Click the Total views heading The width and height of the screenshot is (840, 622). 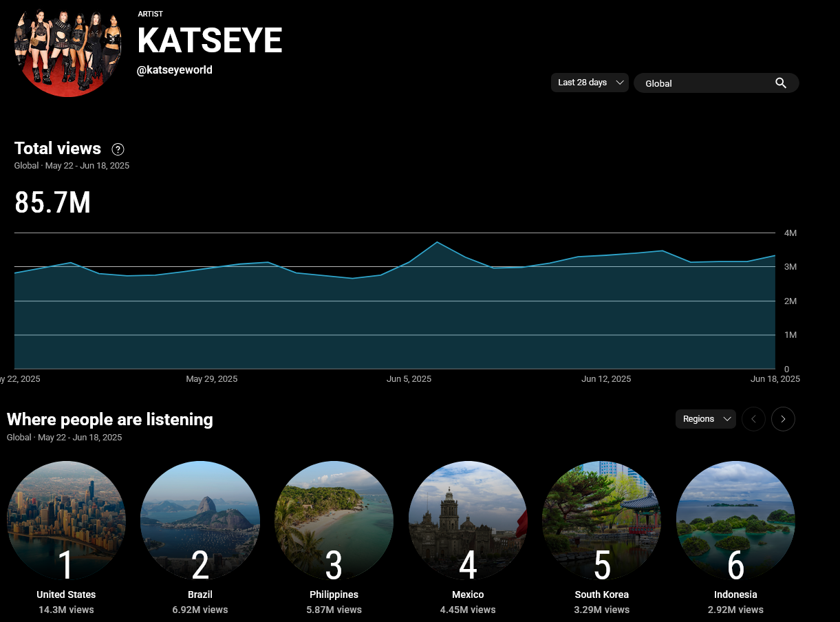(x=58, y=149)
